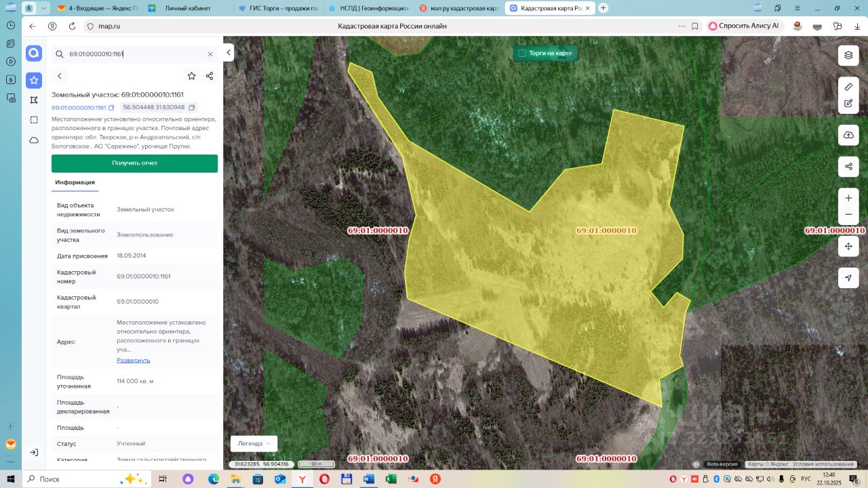The height and width of the screenshot is (488, 868).
Task: Click the locate-me arrow button
Action: 848,278
